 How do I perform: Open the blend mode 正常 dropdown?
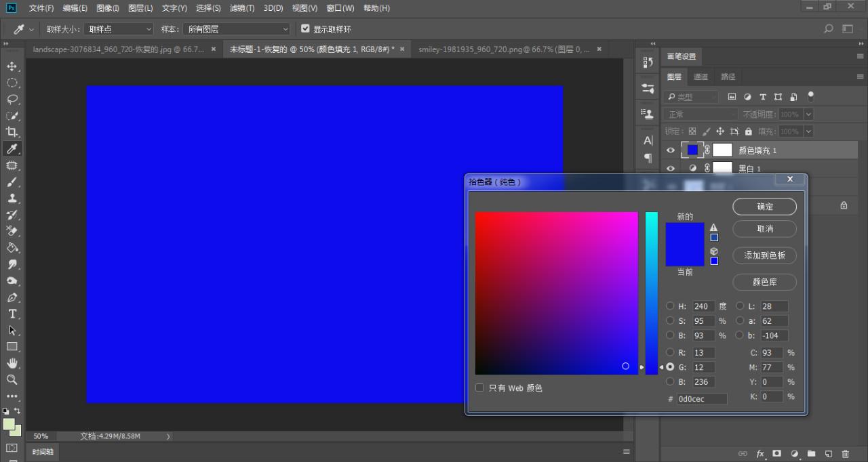tap(701, 114)
